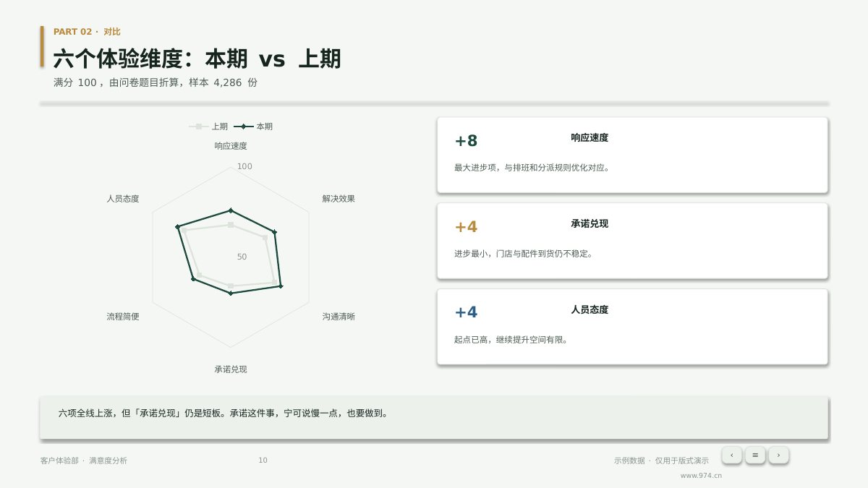Advance to next slide with right arrow
The image size is (868, 488).
[778, 455]
